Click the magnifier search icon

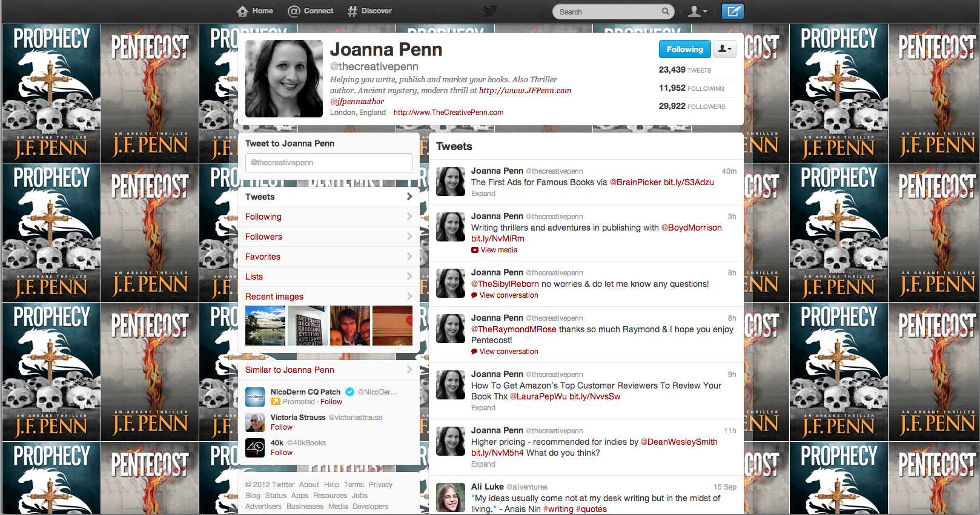(666, 11)
